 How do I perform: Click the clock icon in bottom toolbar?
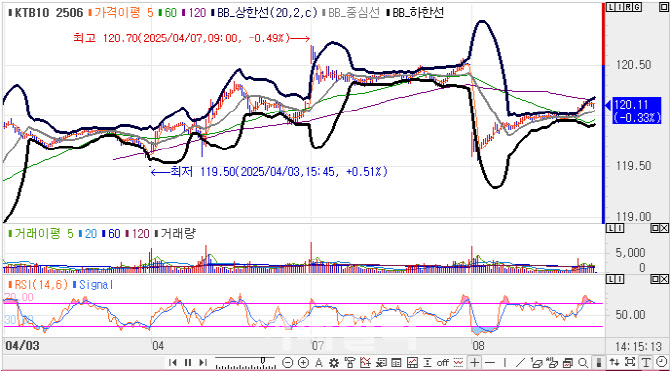point(661,362)
